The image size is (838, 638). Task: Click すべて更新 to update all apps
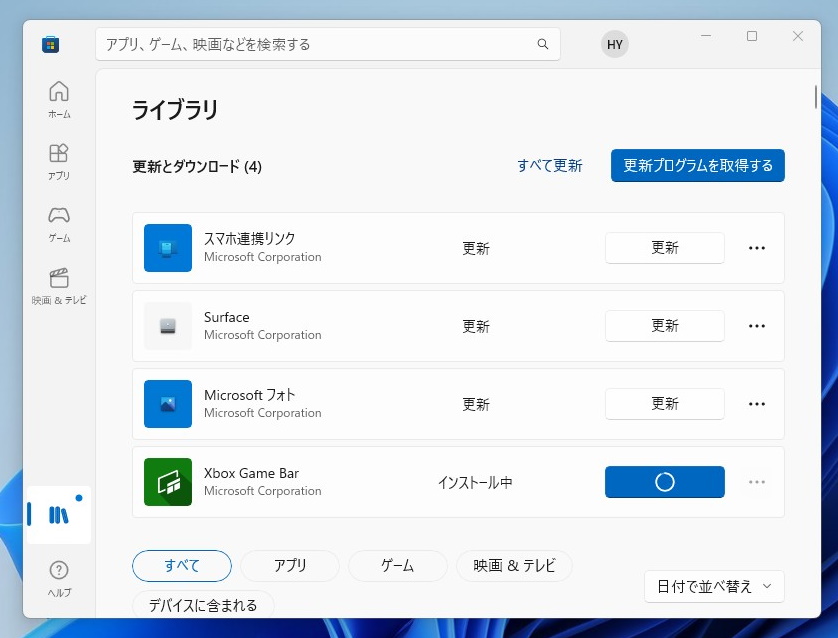(x=547, y=166)
